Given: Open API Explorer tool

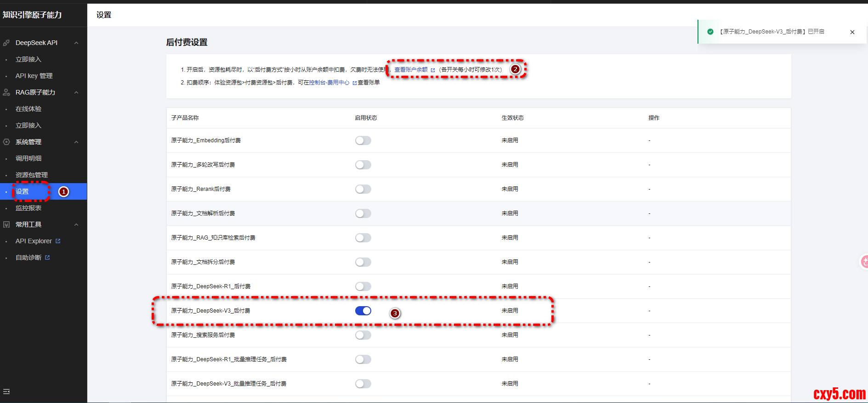Looking at the screenshot, I should [34, 241].
